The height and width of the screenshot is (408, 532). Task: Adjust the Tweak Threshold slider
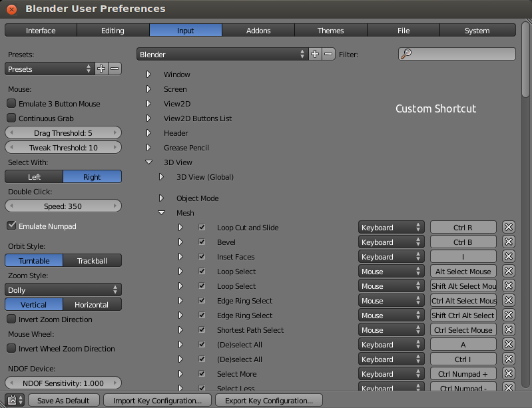(x=63, y=147)
